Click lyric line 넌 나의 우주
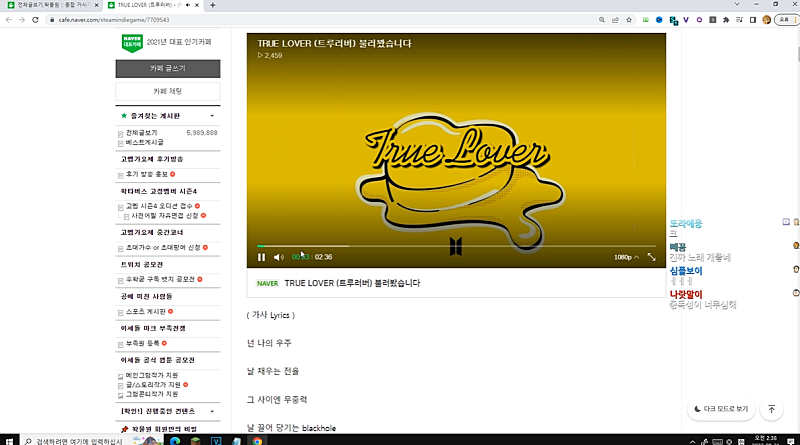Viewport: 800px width, 445px height. click(269, 343)
